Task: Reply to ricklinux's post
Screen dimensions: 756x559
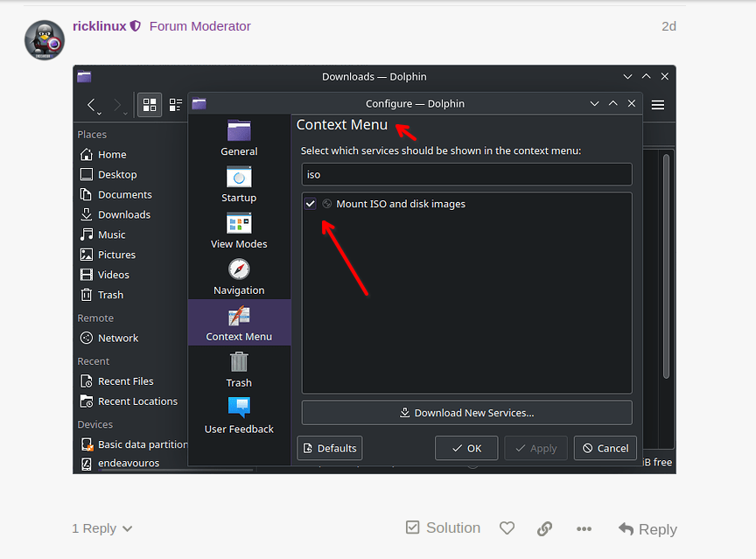Action: point(647,529)
